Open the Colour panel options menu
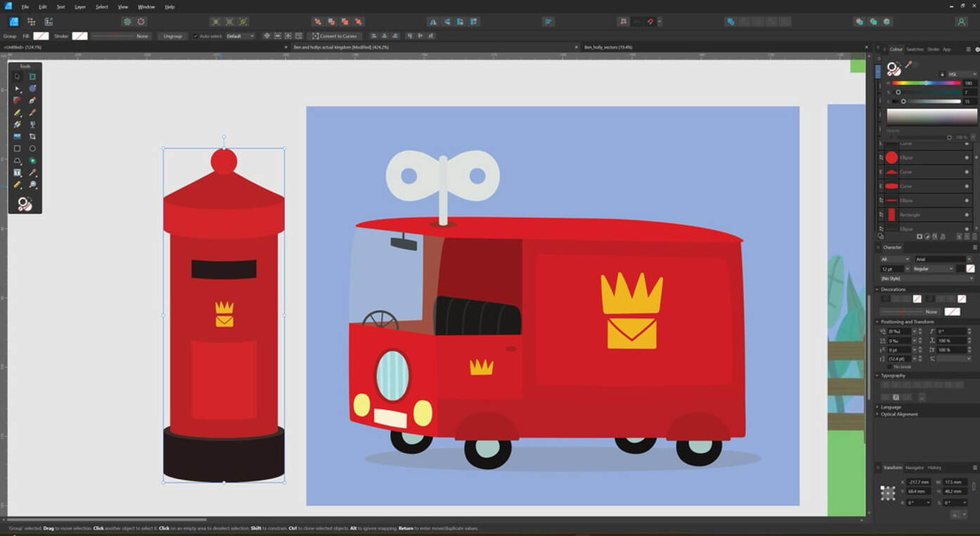This screenshot has height=536, width=980. pos(968,49)
